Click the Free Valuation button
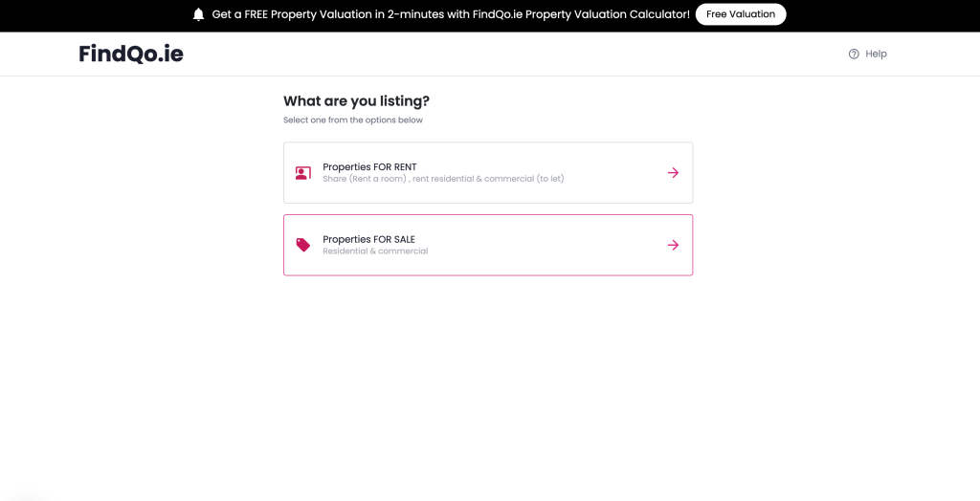 click(741, 14)
